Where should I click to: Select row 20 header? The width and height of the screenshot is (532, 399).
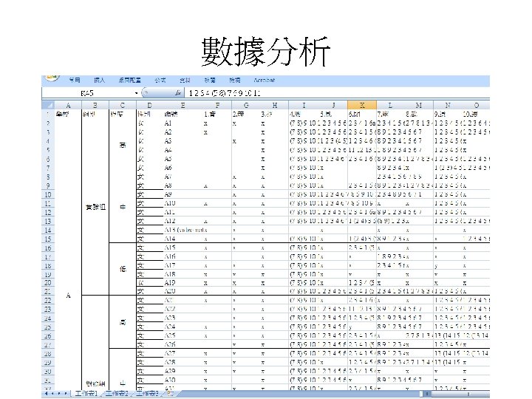48,283
